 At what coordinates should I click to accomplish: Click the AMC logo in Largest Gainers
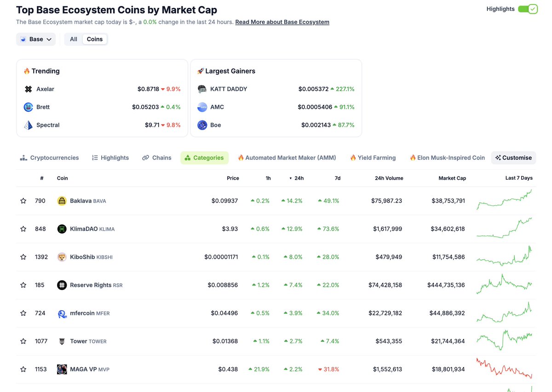(x=202, y=107)
